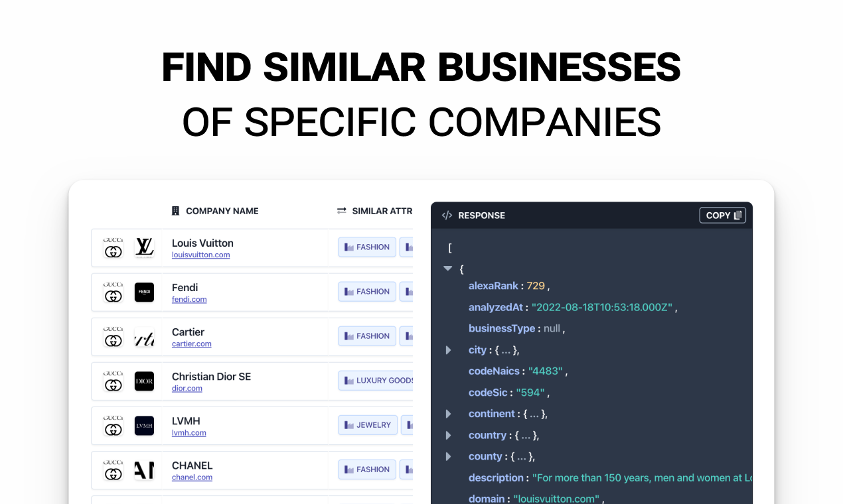Select the LUXURY GOODS tag for Christian Dior
The height and width of the screenshot is (504, 843).
(x=377, y=381)
